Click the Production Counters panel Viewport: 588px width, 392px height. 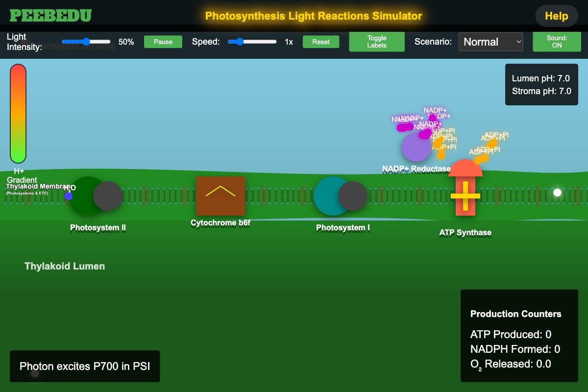pos(519,336)
